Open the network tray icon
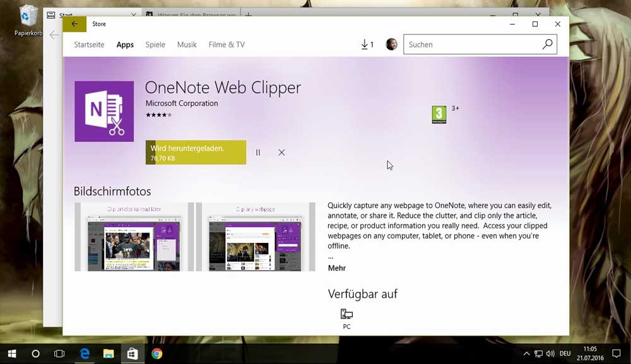Image resolution: width=631 pixels, height=364 pixels. coord(538,353)
